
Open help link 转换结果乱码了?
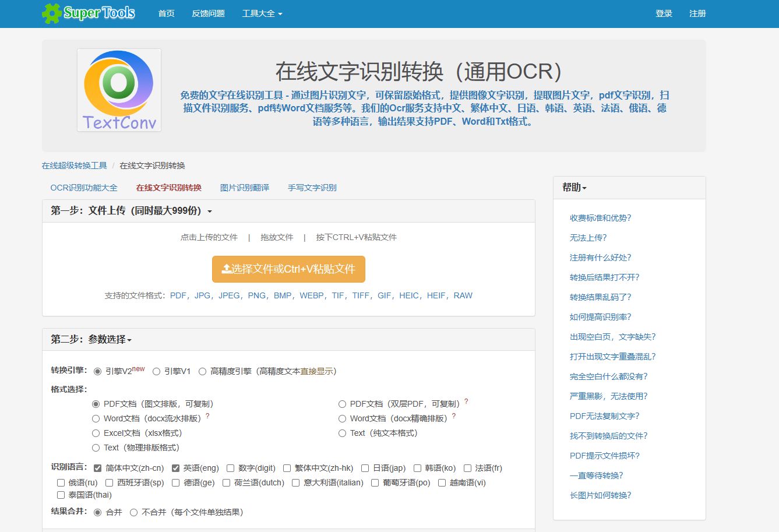601,297
